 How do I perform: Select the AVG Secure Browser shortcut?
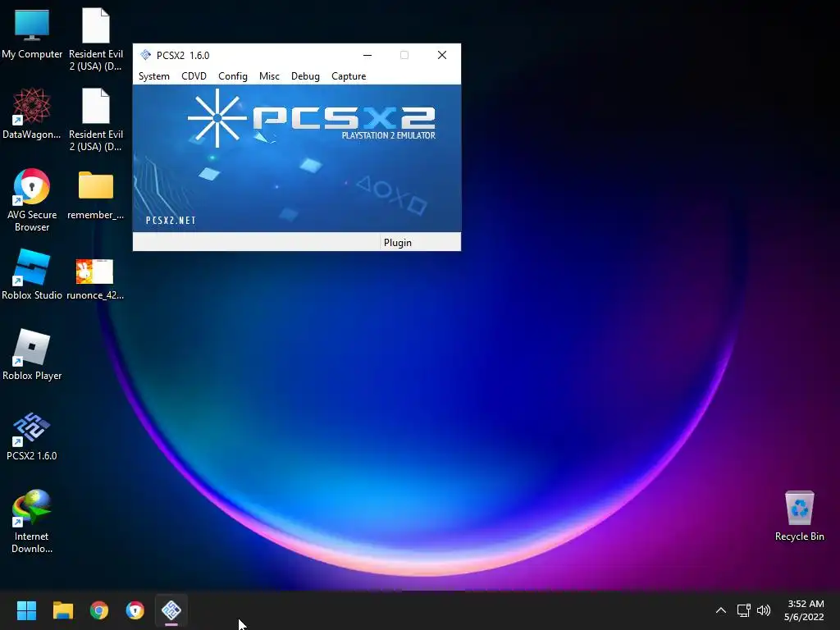coord(32,200)
